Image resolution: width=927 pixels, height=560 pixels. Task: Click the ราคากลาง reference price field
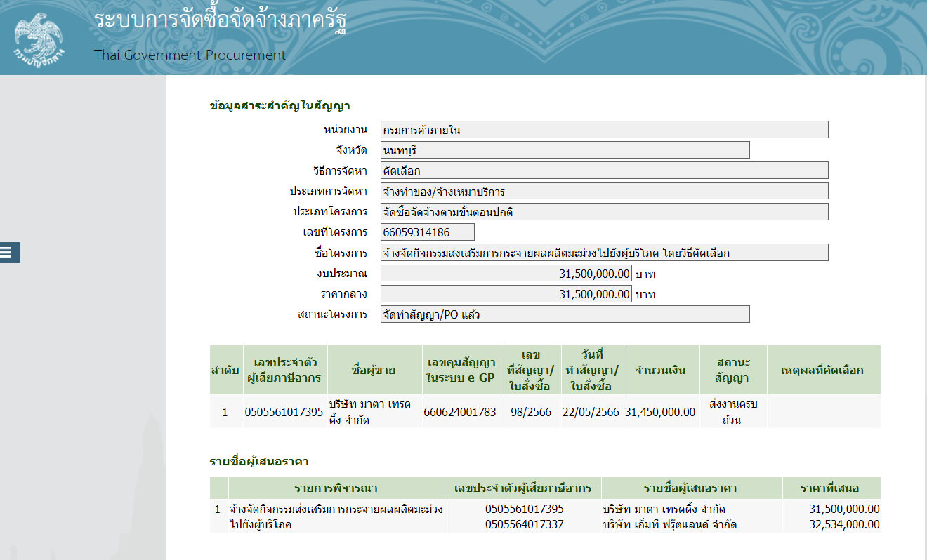[506, 294]
